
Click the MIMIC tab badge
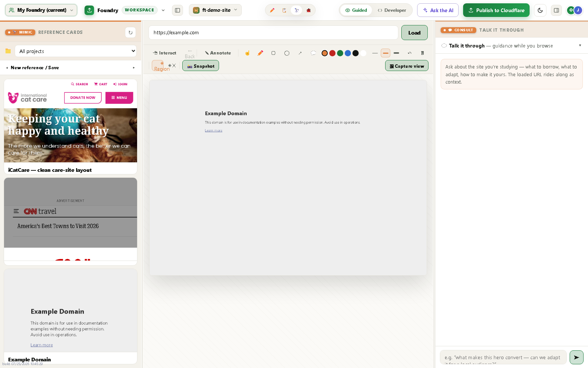point(20,32)
